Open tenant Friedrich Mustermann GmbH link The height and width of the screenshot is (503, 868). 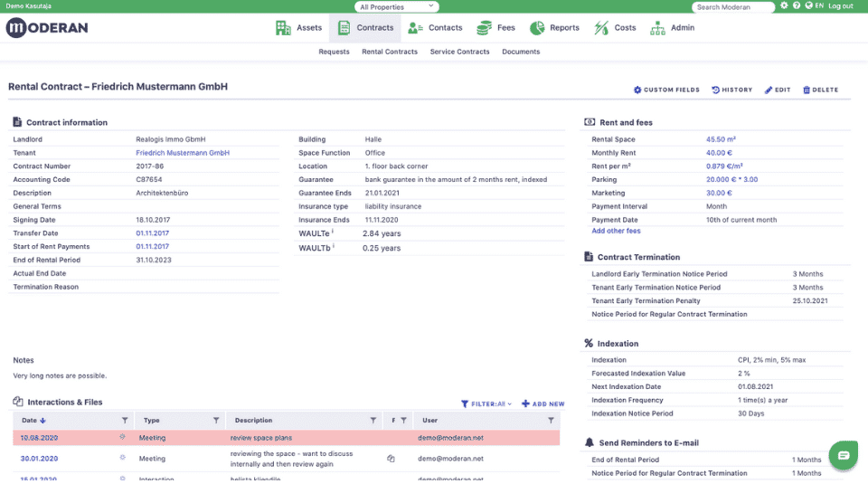coord(183,153)
